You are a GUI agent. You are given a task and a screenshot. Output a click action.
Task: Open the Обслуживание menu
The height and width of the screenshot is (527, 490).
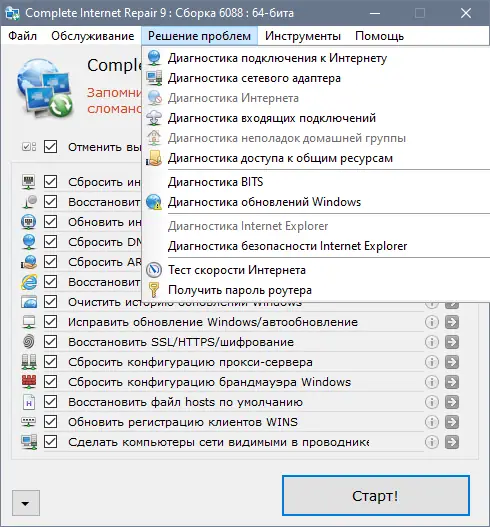click(x=92, y=36)
